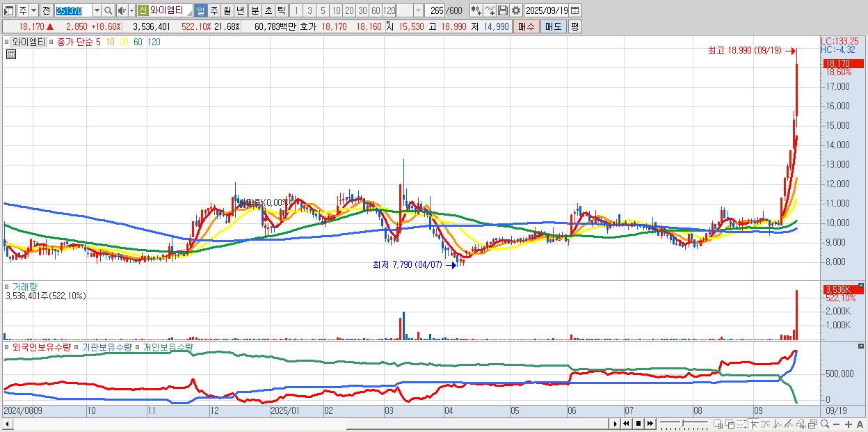This screenshot has width=868, height=432.
Task: Click the stop button on the bottom bar
Action: click(x=638, y=424)
